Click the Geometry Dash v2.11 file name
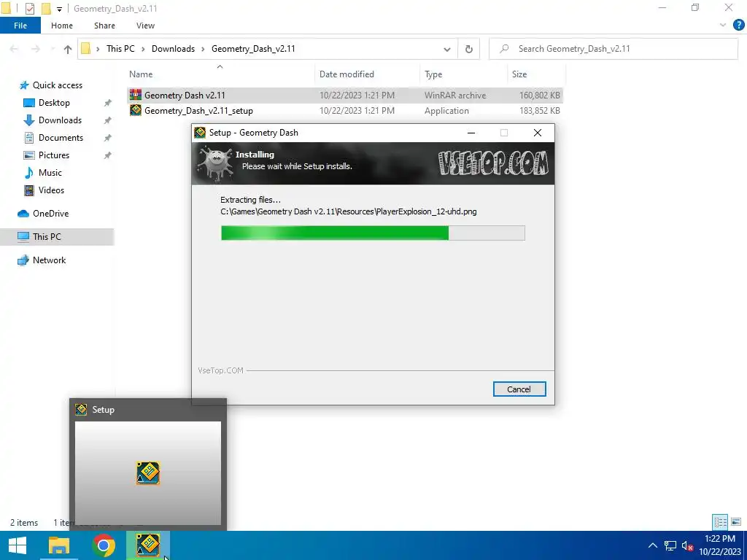 [x=185, y=96]
